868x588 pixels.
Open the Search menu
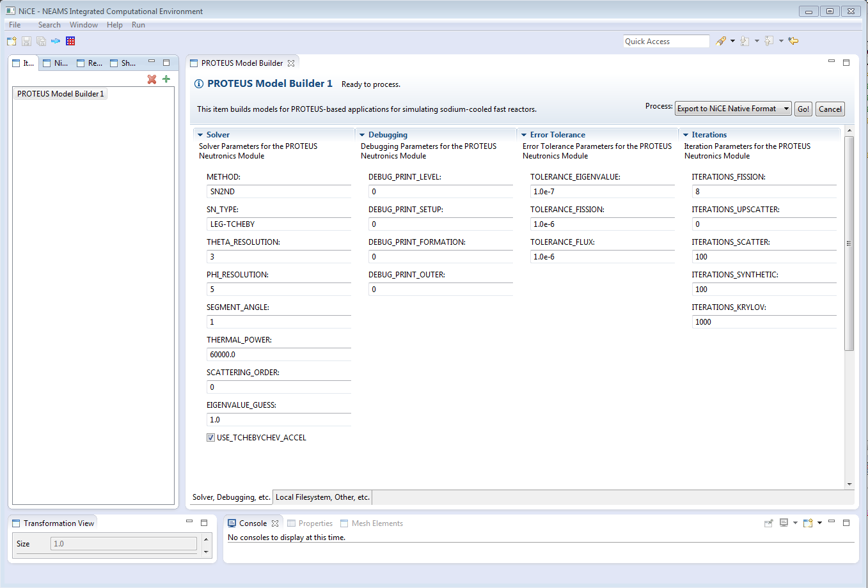pos(49,25)
